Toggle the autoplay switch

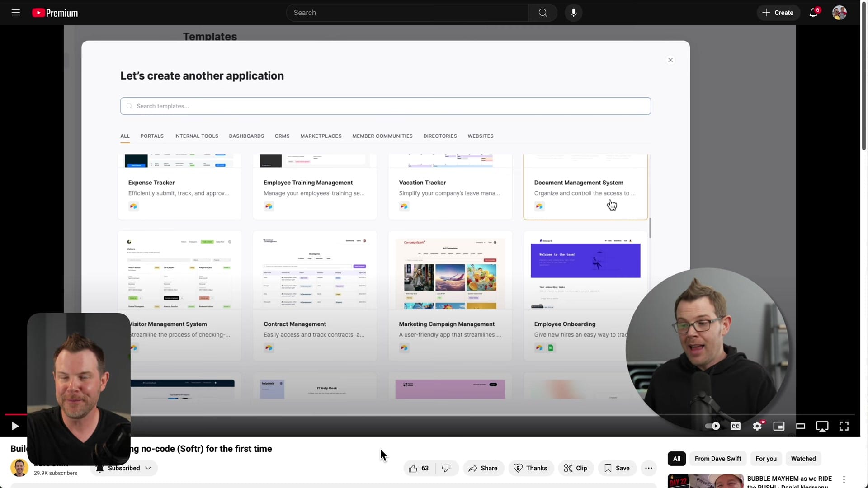pos(712,426)
